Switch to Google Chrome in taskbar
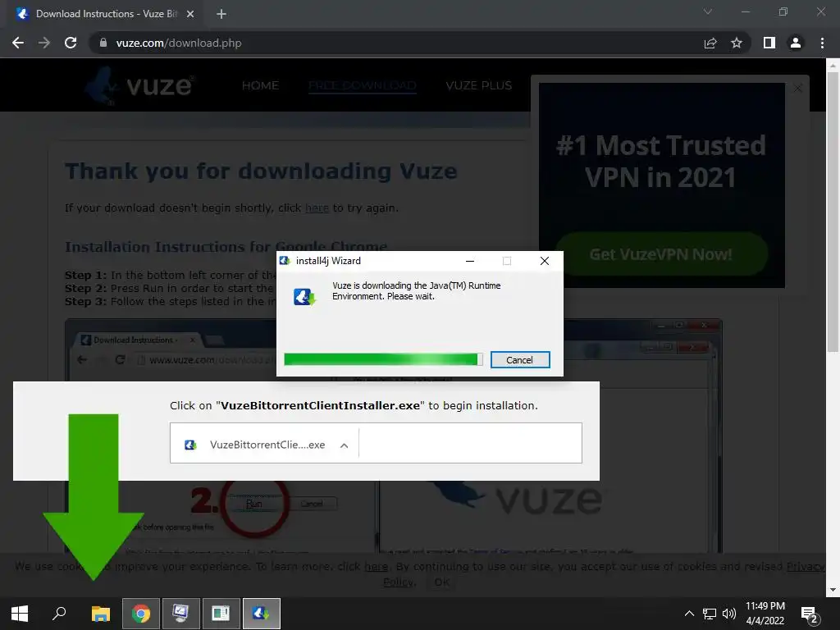Image resolution: width=840 pixels, height=630 pixels. click(141, 614)
